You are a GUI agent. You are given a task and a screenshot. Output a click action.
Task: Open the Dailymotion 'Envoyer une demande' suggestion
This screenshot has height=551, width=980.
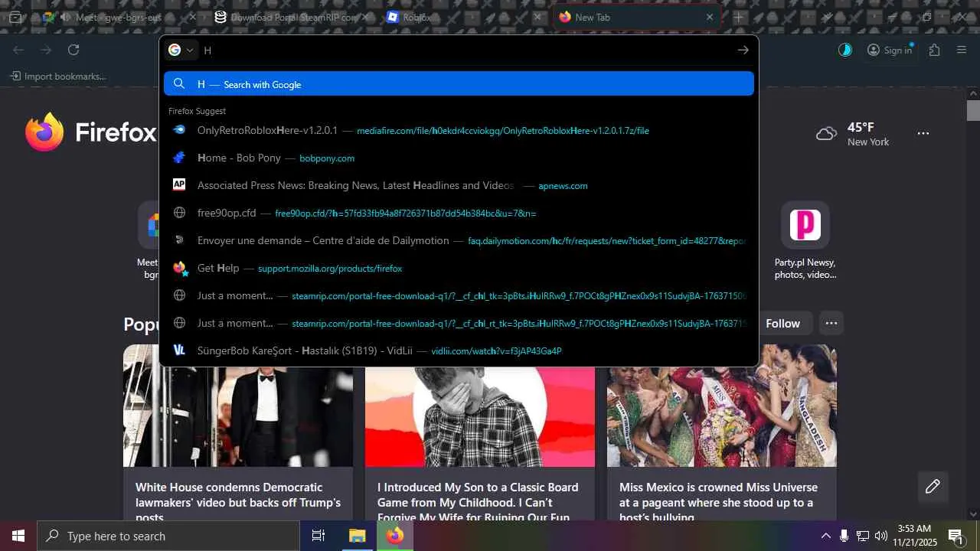pos(459,240)
